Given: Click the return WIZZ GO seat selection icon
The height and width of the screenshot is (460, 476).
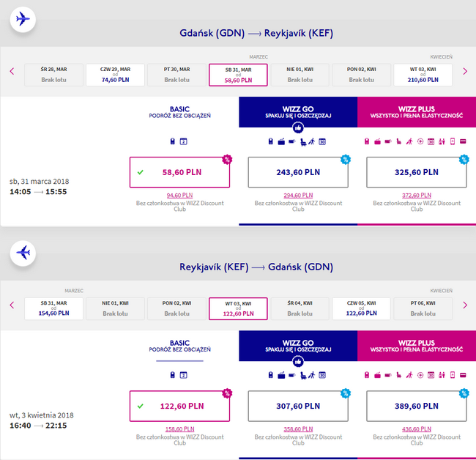Looking at the screenshot, I should (302, 376).
